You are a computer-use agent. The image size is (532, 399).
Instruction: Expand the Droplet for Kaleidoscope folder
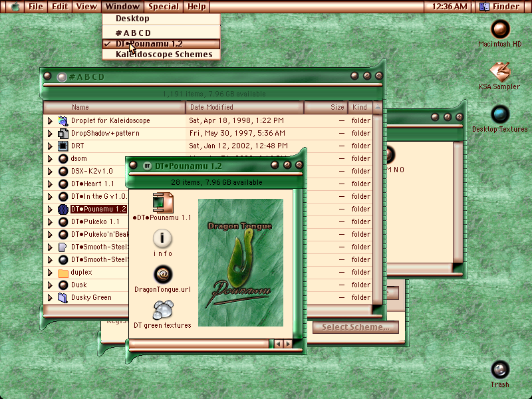50,120
